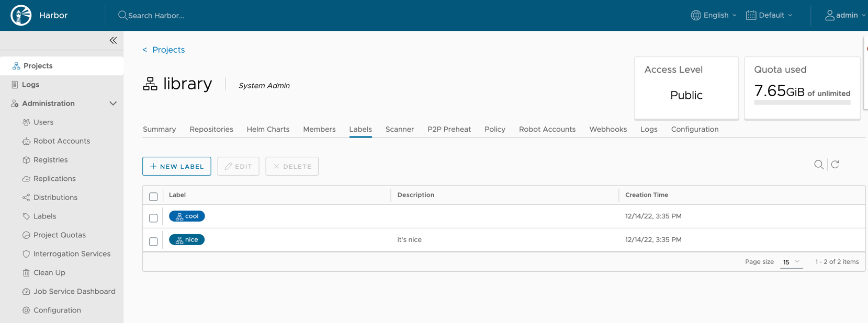868x323 pixels.
Task: Go to Registries in sidebar
Action: coord(50,159)
